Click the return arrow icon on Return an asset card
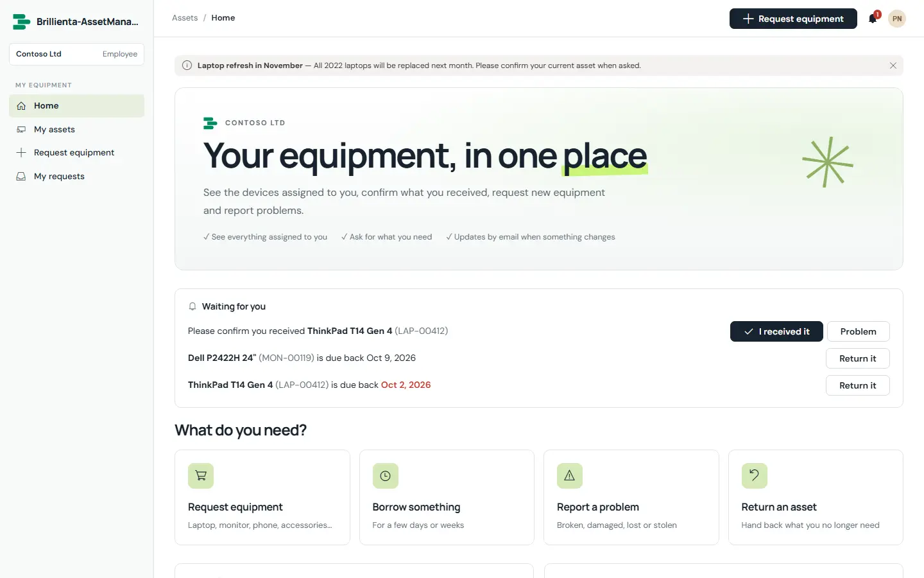Viewport: 924px width, 578px height. point(755,476)
